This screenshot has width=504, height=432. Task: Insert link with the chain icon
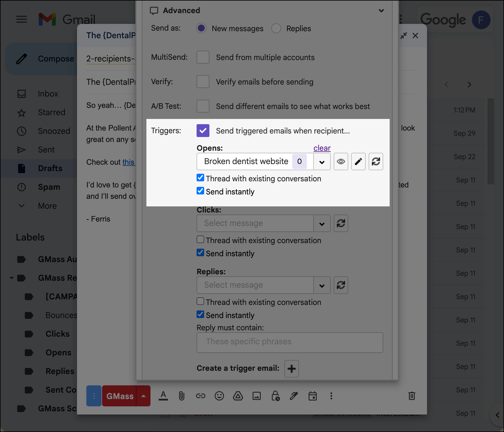tap(201, 396)
